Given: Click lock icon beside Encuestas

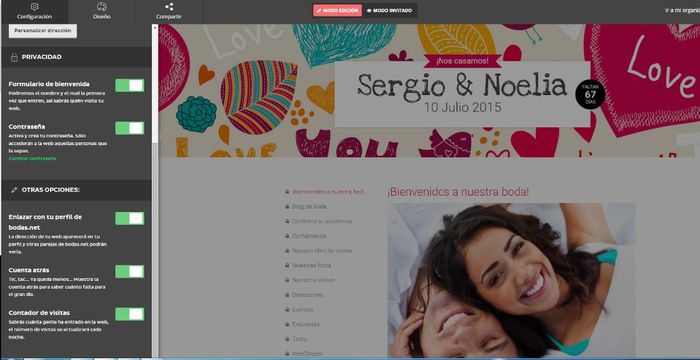Looking at the screenshot, I should (287, 325).
